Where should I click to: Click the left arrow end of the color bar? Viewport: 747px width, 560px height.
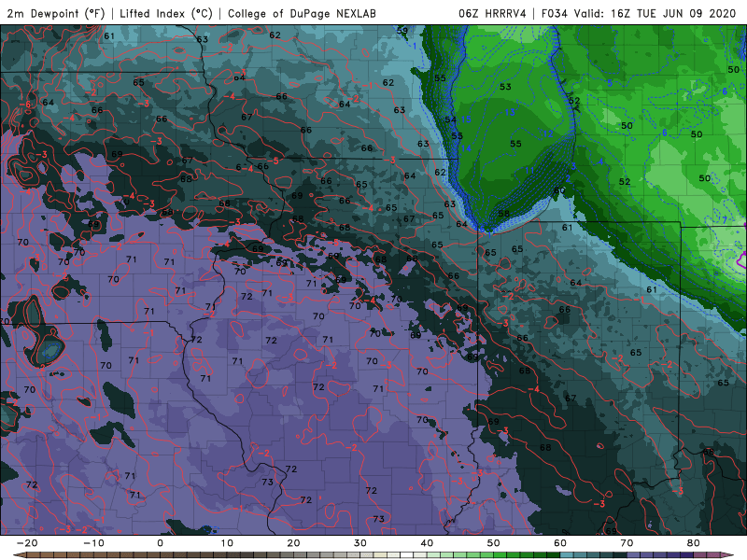pos(19,555)
